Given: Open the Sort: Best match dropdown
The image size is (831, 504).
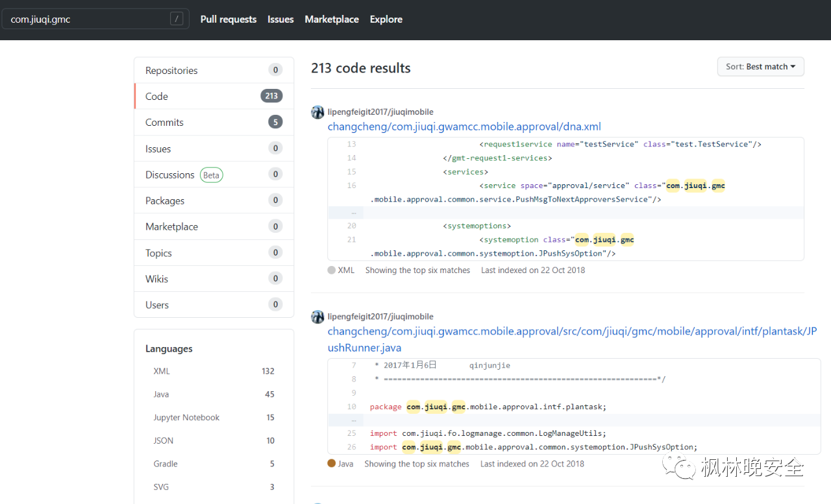Looking at the screenshot, I should coord(760,67).
